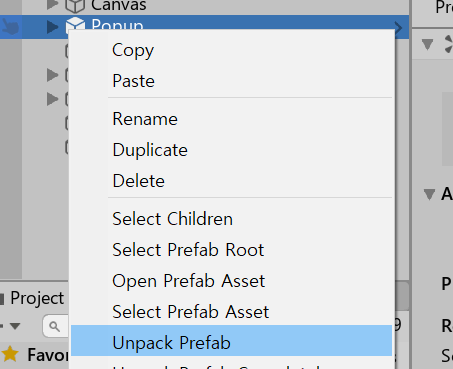Switch to the Project tab
Viewport: 453px width, 369px height.
[37, 298]
